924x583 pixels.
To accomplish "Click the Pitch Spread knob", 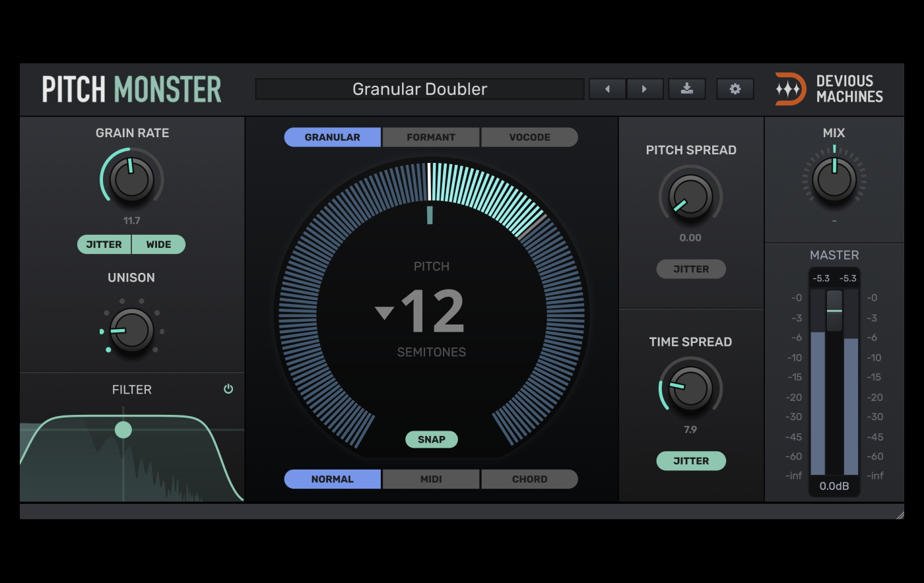I will pyautogui.click(x=691, y=197).
